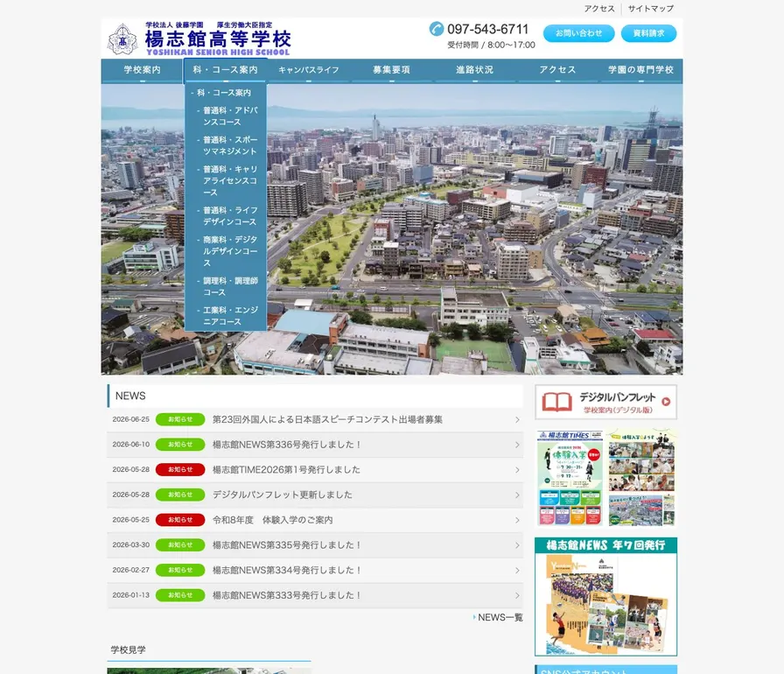
Task: Select 工業科・エンジニアコース in dropdown
Action: click(230, 316)
